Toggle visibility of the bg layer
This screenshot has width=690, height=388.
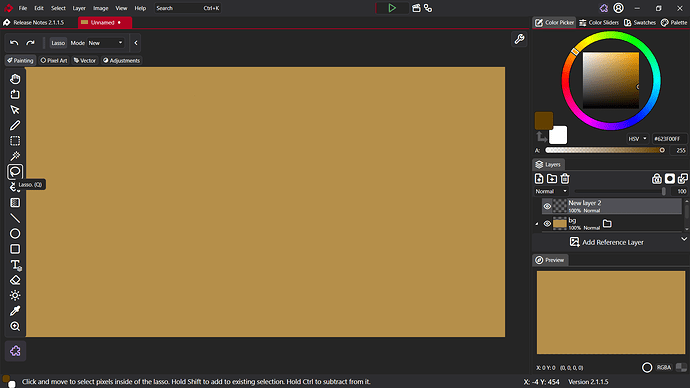547,223
